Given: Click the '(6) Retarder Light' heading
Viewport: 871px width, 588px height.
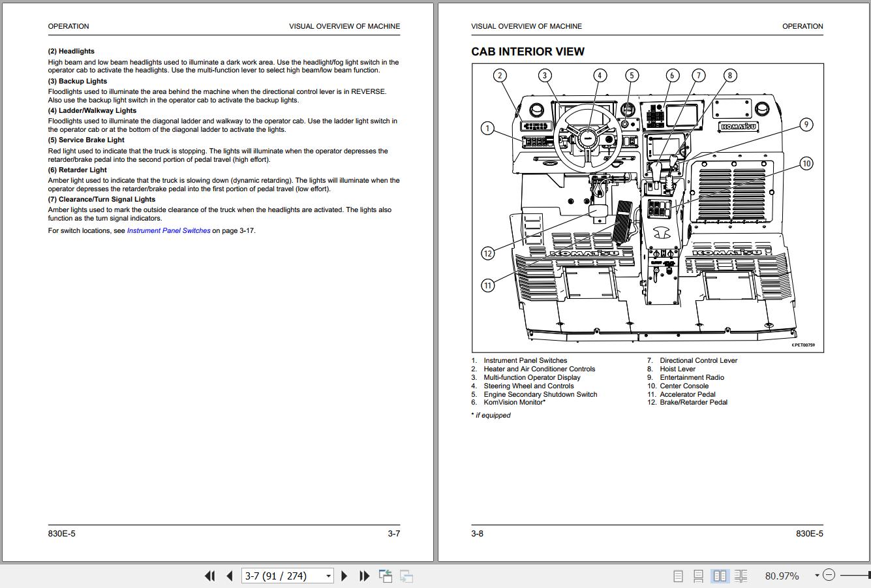Looking at the screenshot, I should click(x=77, y=170).
